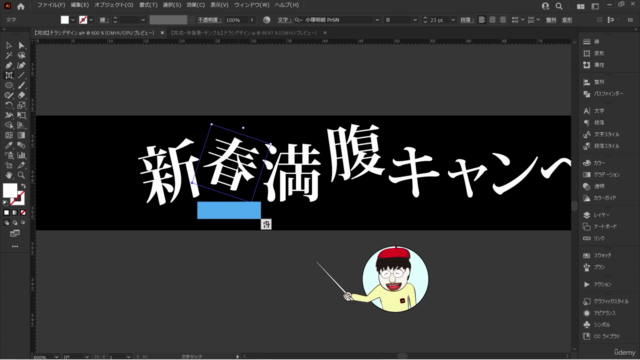Open the 書式(T) menu
Viewport: 640px width, 360px height.
pyautogui.click(x=148, y=5)
